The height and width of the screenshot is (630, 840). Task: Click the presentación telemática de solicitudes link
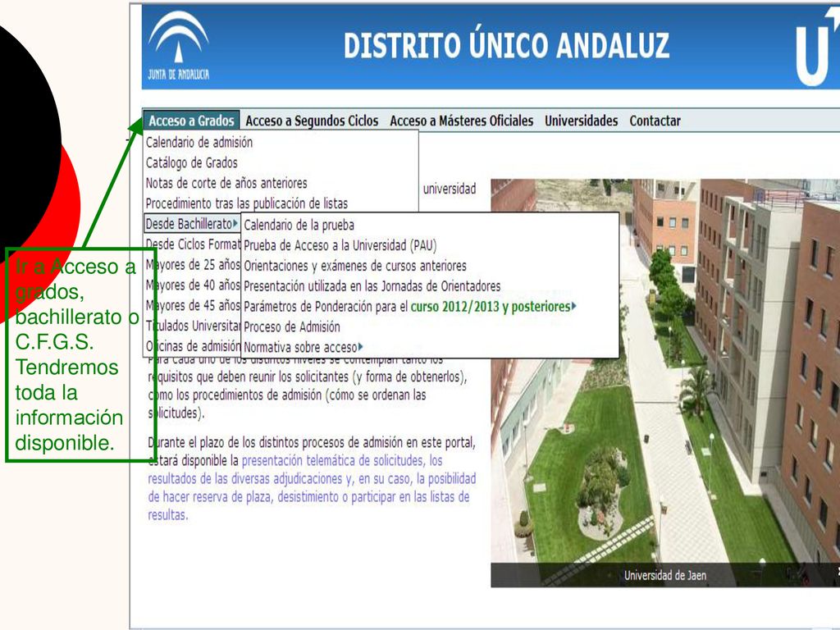[342, 460]
